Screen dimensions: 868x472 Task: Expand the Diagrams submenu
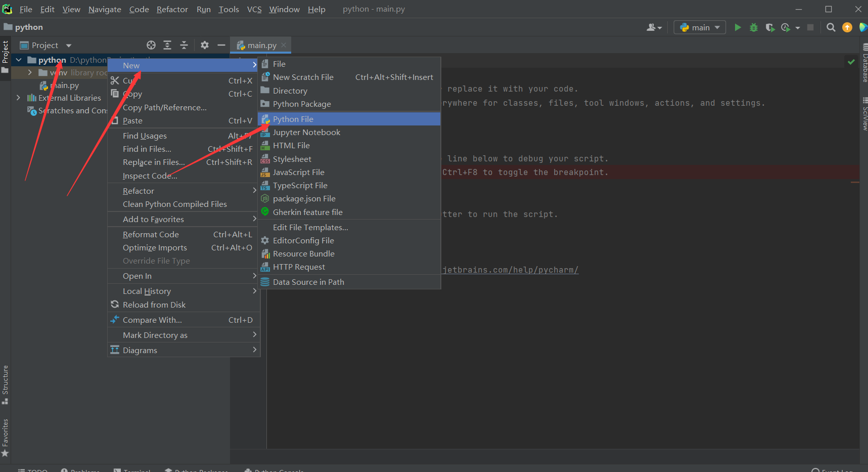click(x=184, y=350)
